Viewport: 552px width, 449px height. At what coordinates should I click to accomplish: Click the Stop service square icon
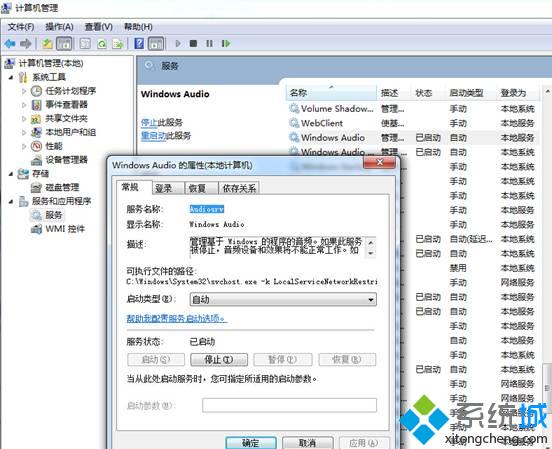tap(193, 43)
